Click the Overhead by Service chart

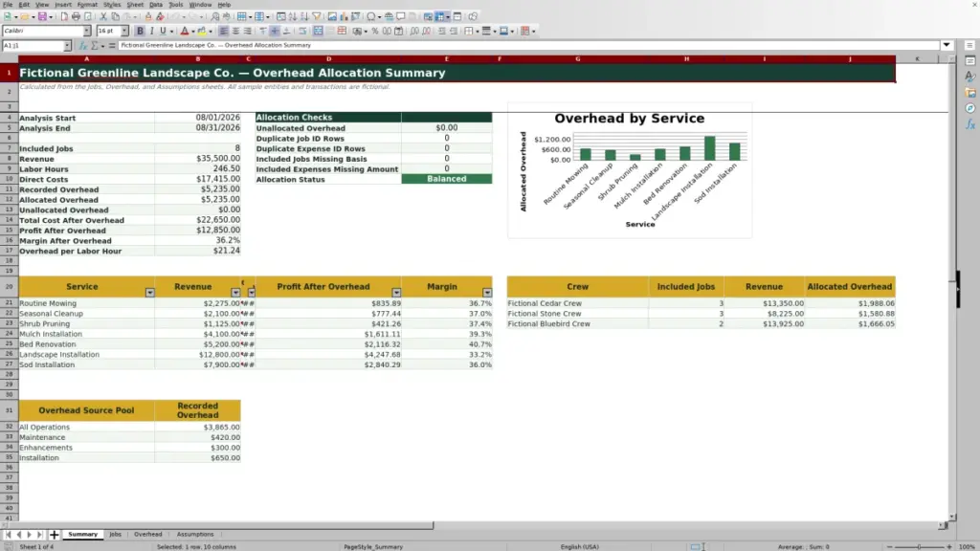[x=630, y=170]
